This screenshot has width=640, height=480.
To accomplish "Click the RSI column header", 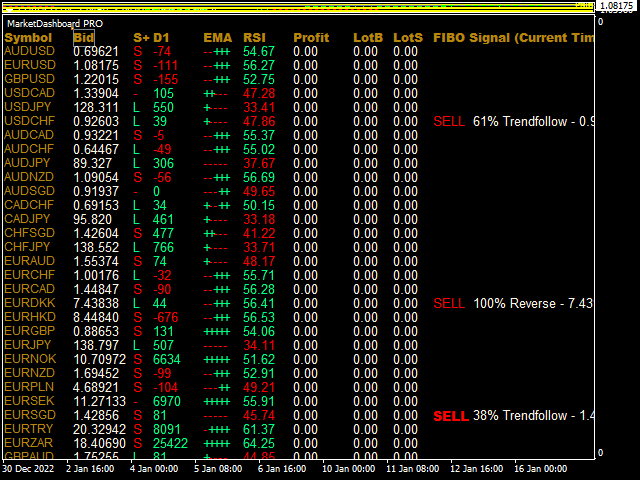I will click(x=254, y=38).
